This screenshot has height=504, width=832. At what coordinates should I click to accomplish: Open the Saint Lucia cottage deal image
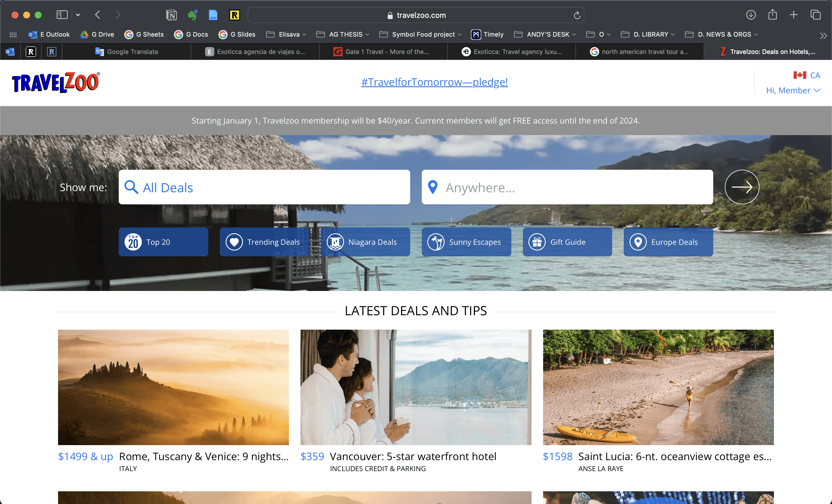click(x=658, y=387)
